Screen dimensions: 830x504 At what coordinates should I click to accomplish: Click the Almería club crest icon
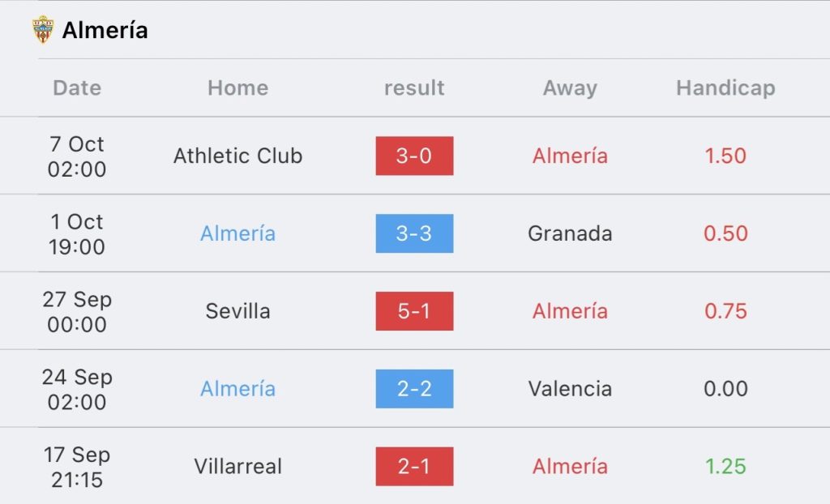point(43,30)
